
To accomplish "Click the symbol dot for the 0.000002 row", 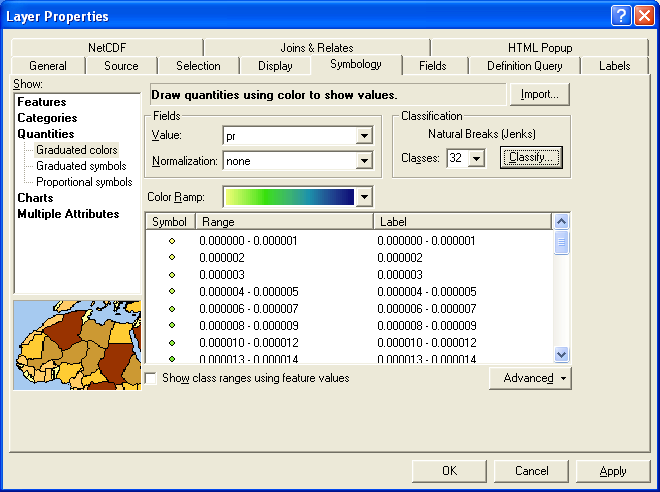I will pos(171,257).
